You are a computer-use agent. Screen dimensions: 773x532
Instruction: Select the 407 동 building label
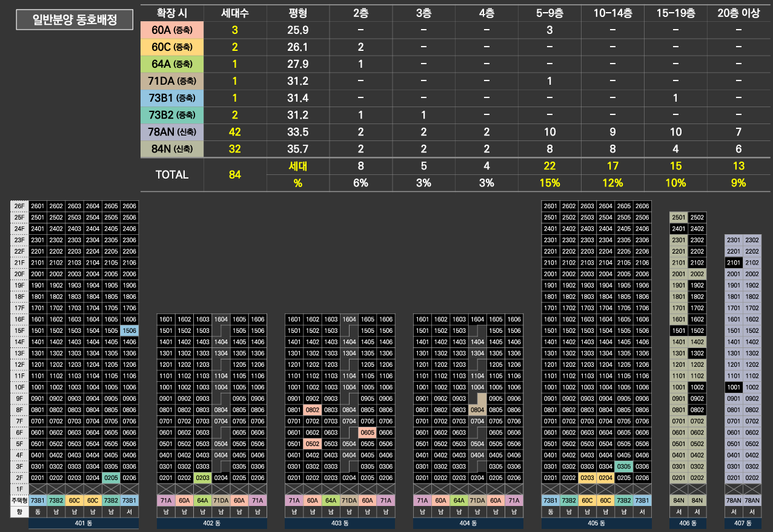pyautogui.click(x=743, y=524)
